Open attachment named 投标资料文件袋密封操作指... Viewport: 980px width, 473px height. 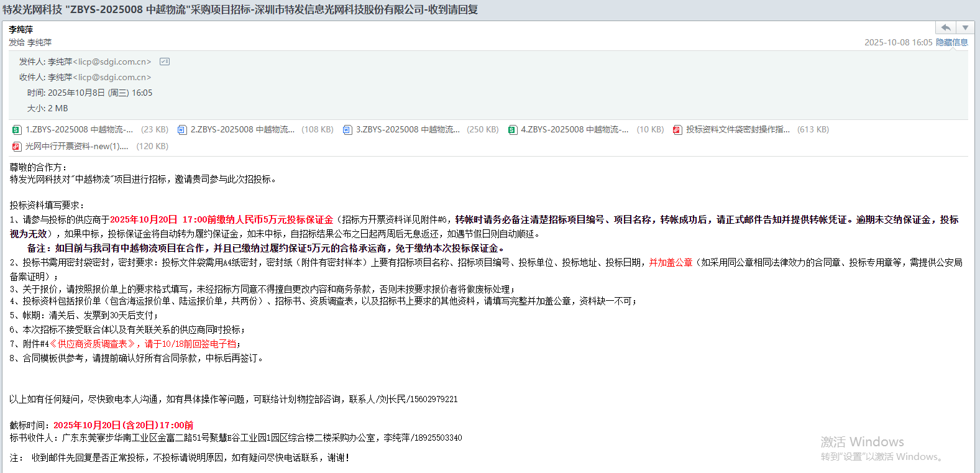[x=737, y=130]
